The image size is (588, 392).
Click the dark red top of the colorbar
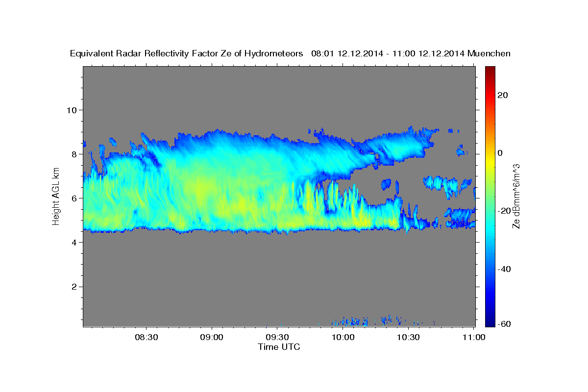point(490,70)
